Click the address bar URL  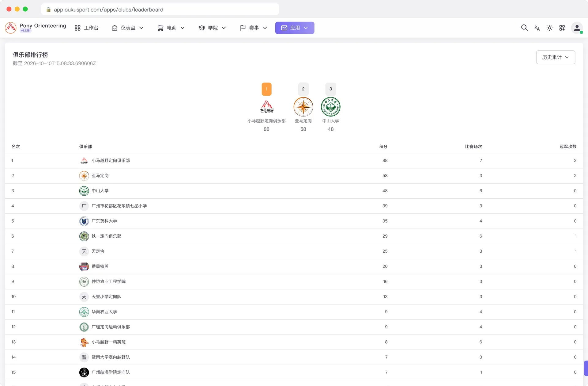[x=109, y=10]
